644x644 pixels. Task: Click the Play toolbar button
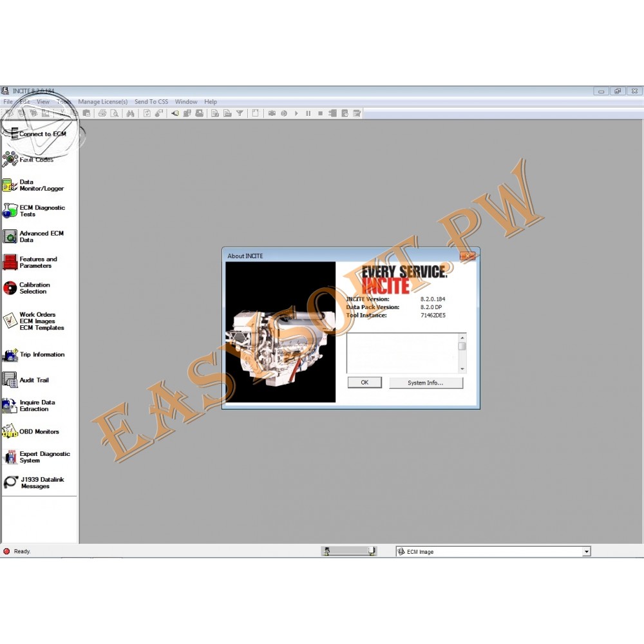click(x=296, y=113)
